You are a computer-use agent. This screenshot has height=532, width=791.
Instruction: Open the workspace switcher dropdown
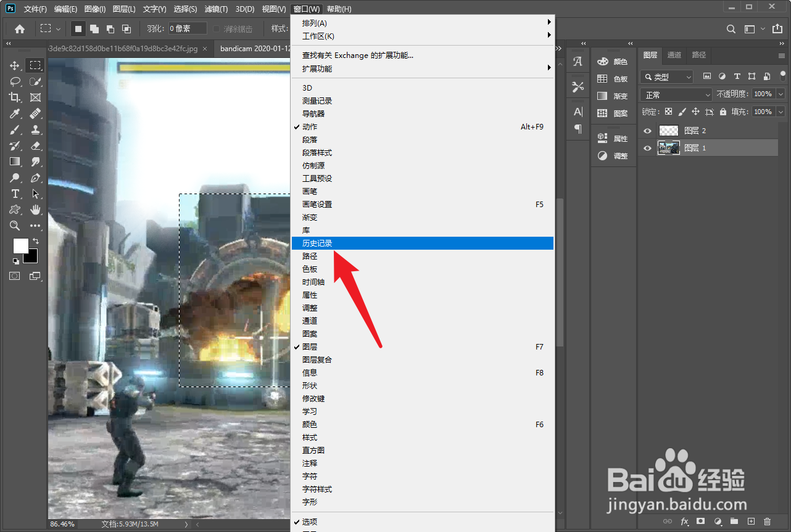(x=753, y=28)
